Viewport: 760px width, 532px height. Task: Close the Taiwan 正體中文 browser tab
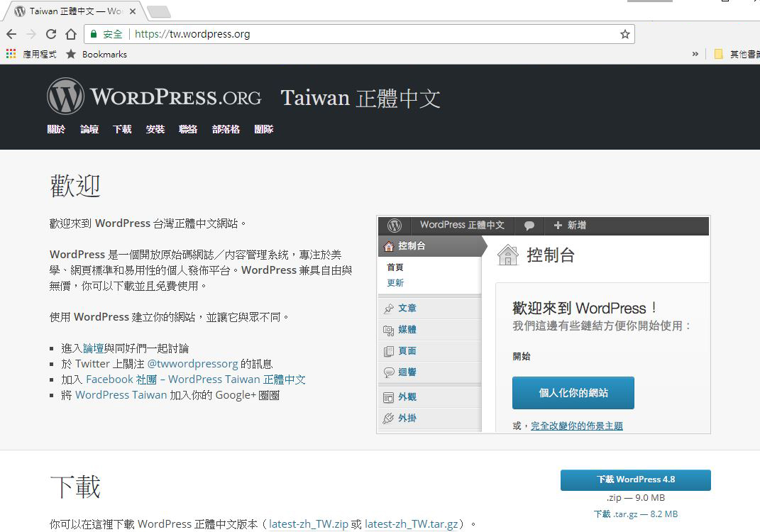[132, 11]
